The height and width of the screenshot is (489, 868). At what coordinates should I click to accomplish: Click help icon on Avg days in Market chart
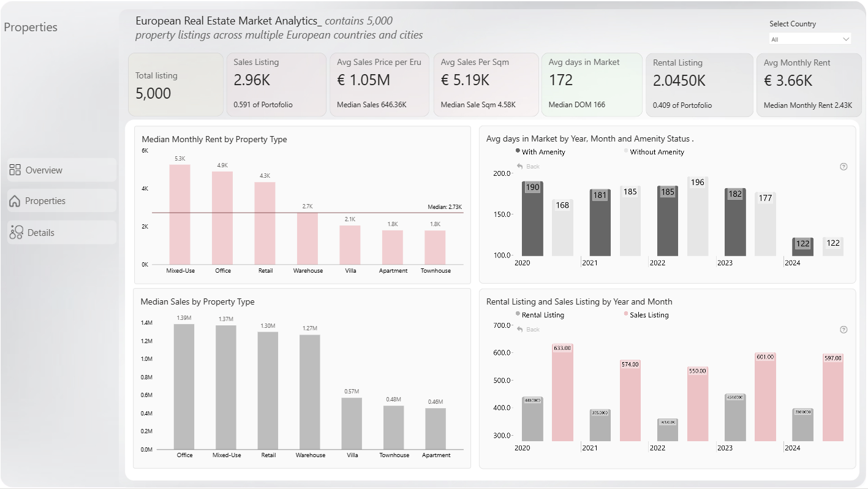(843, 167)
